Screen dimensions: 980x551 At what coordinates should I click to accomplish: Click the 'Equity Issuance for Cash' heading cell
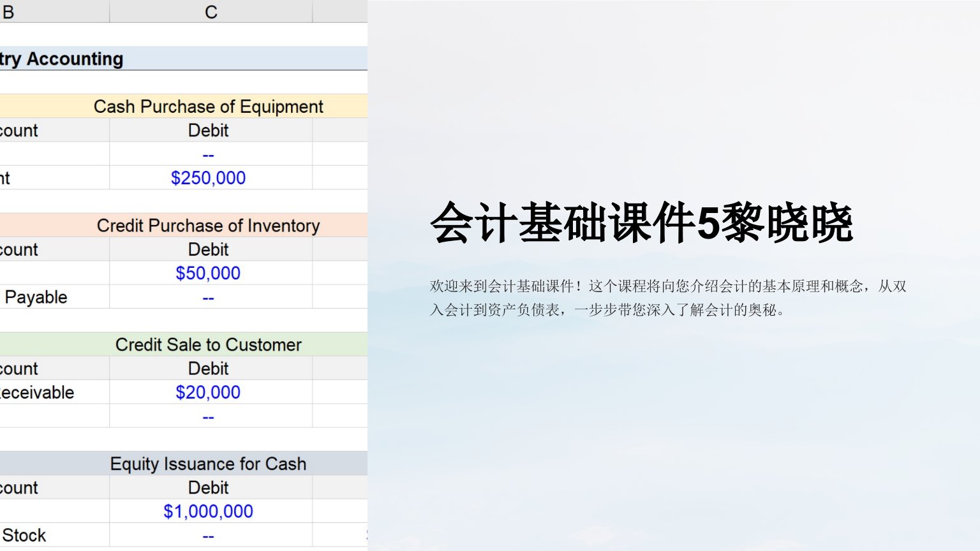point(184,464)
